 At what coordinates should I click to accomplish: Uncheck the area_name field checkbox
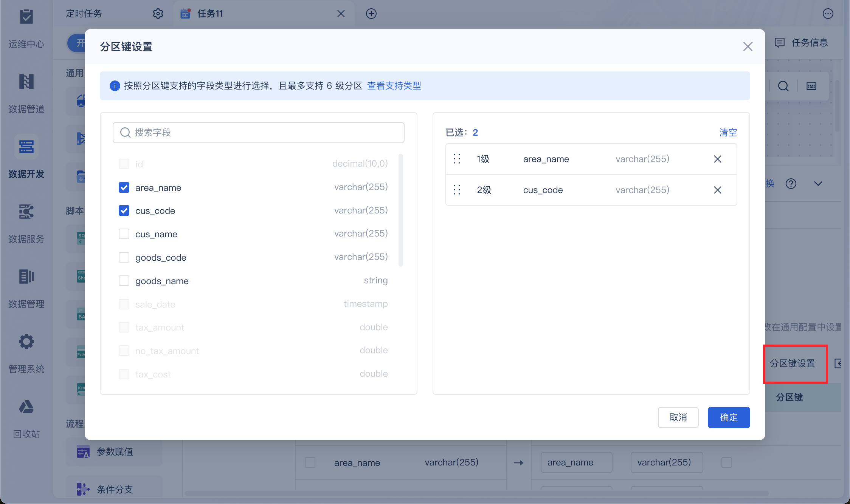[x=124, y=187]
